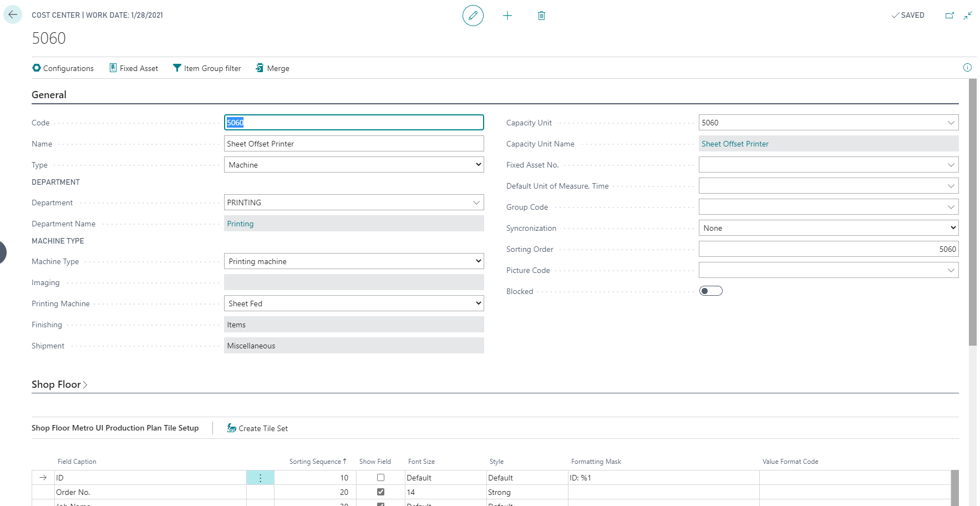Click the plus new record icon

pyautogui.click(x=507, y=16)
